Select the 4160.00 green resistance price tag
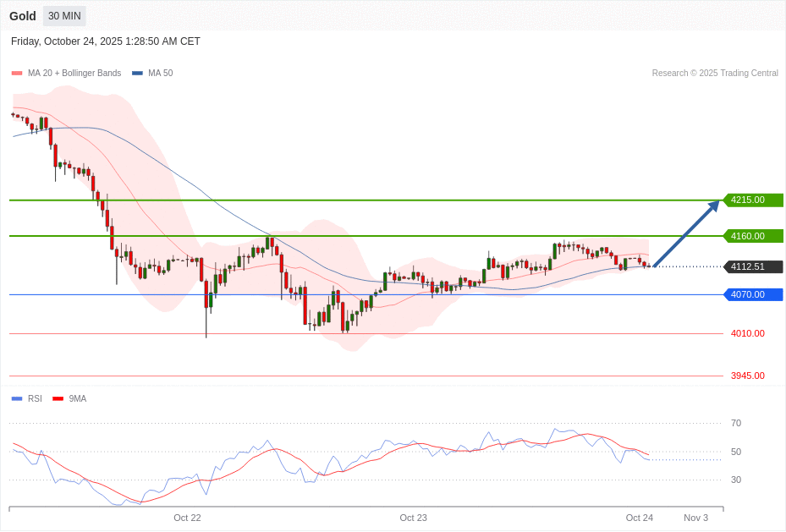 pyautogui.click(x=752, y=236)
